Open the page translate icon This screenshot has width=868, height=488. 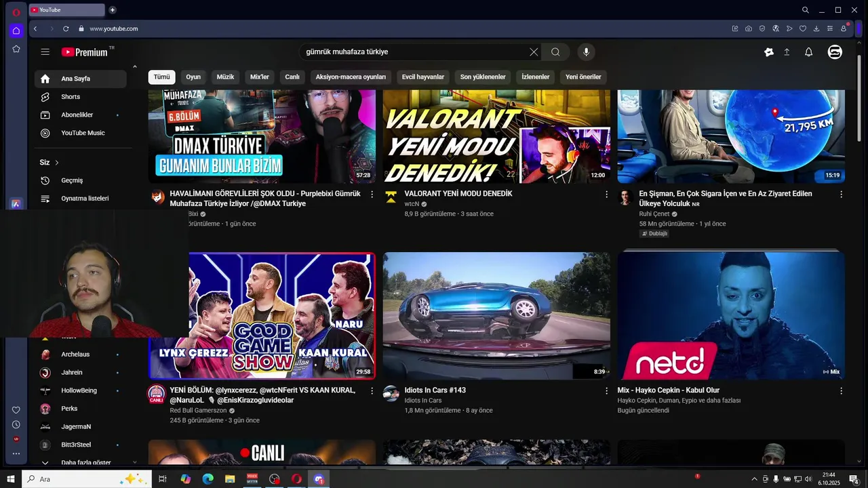[776, 28]
